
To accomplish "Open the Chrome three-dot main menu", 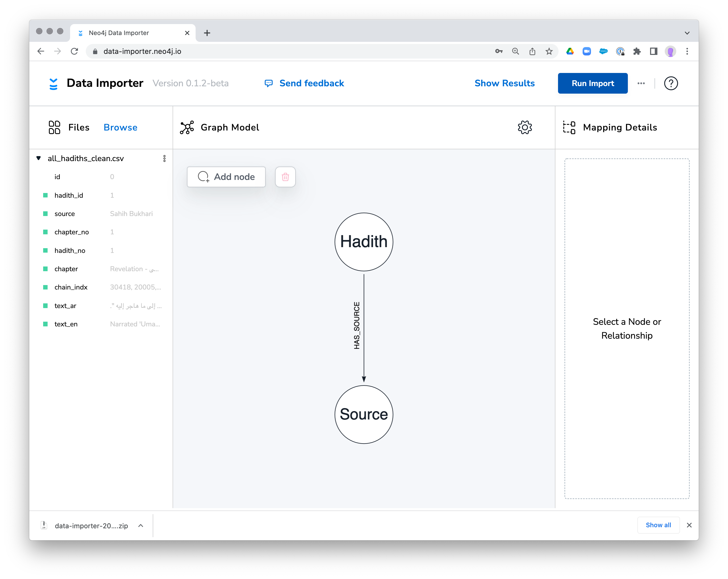I will 687,51.
